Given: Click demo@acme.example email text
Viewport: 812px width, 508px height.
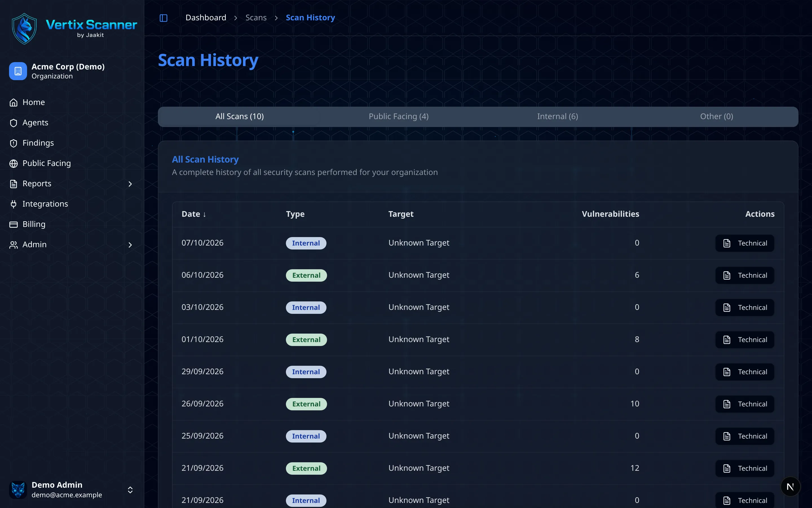Looking at the screenshot, I should coord(67,495).
